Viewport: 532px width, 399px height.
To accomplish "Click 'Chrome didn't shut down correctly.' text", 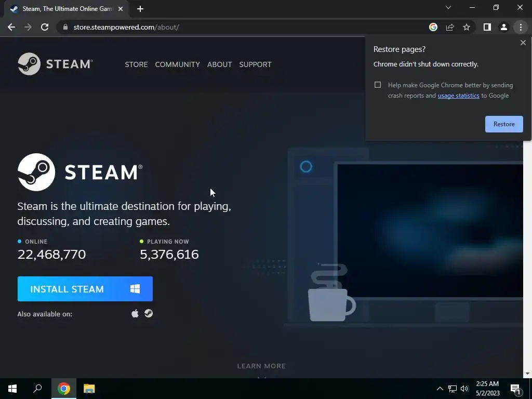I will (x=426, y=64).
